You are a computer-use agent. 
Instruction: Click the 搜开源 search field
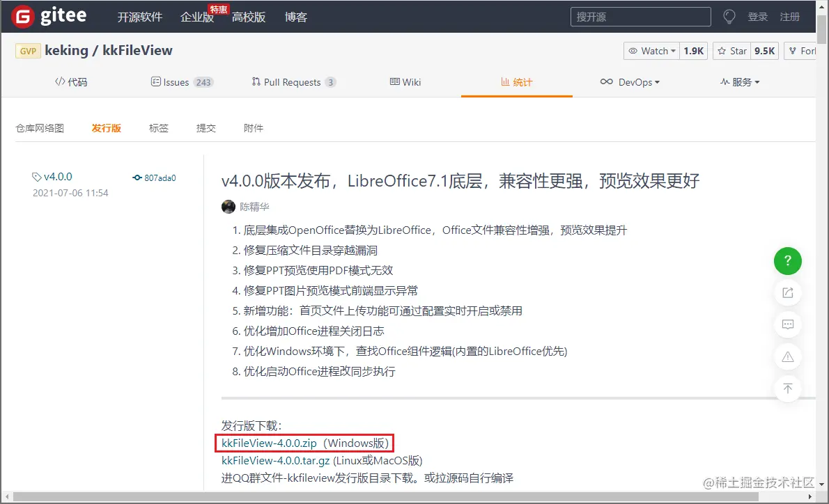coord(640,17)
